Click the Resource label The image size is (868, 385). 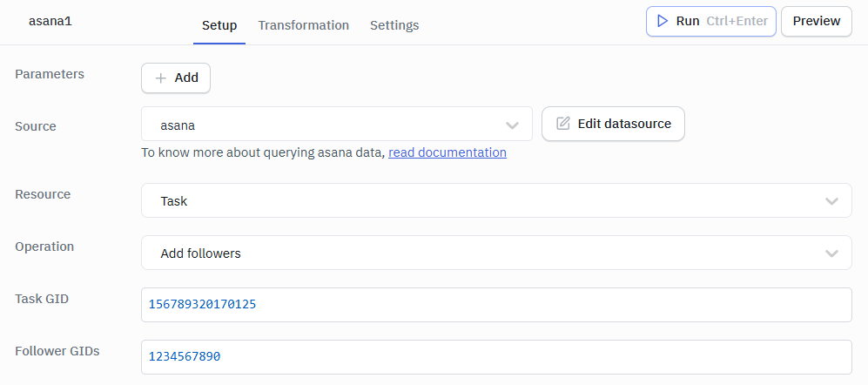pos(43,194)
